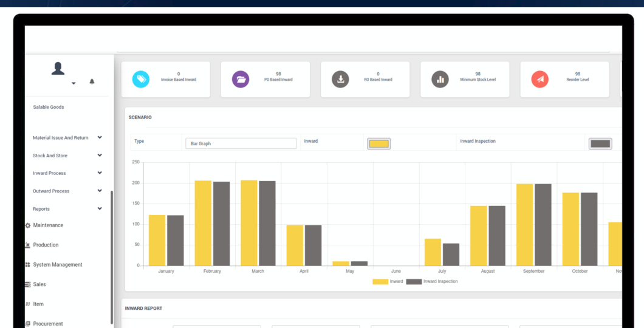Screen dimensions: 644x328
Task: Open the Reports menu item
Action: point(41,209)
